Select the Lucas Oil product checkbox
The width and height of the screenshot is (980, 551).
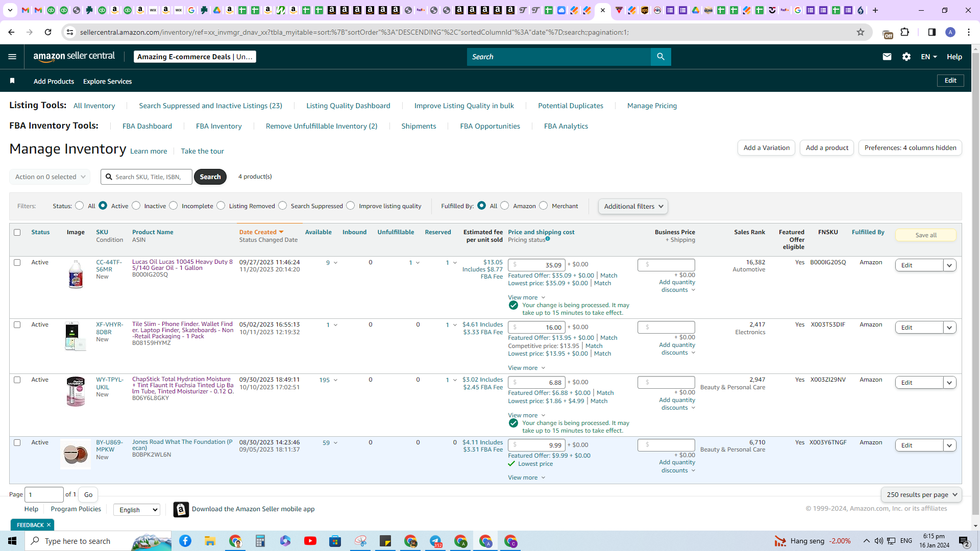[17, 262]
